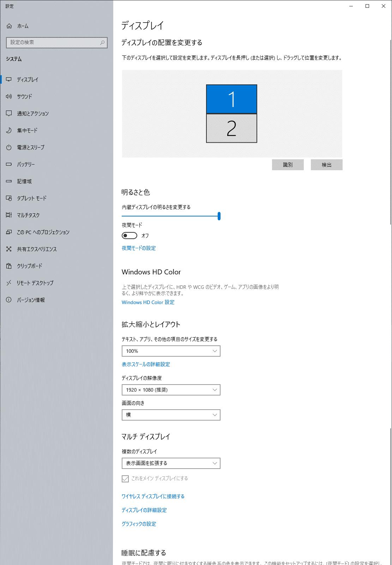Select マルチタスク in the sidebar
The height and width of the screenshot is (565, 392).
coord(28,215)
